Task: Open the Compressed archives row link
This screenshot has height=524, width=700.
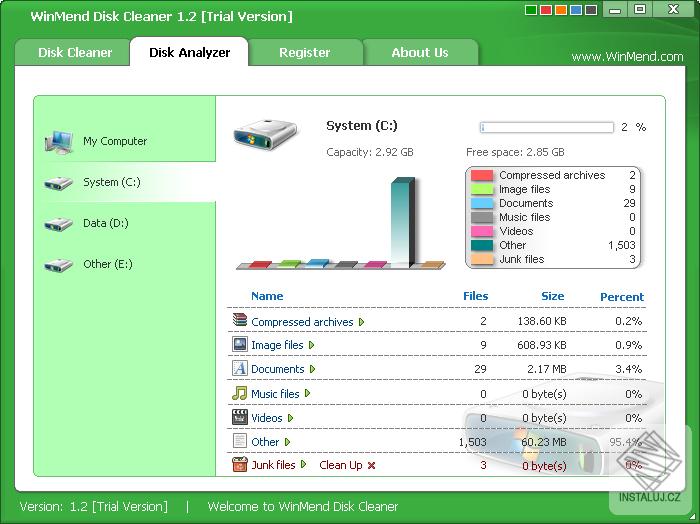Action: 302,322
